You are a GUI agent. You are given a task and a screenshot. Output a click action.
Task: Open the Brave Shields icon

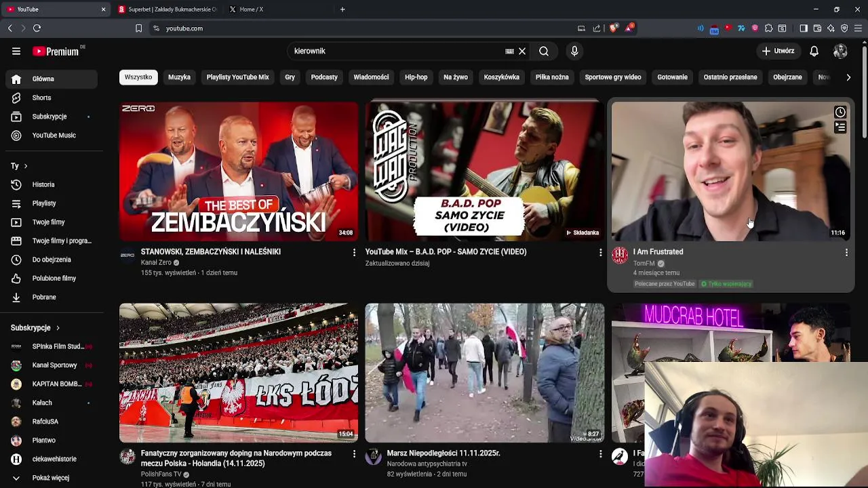[612, 28]
